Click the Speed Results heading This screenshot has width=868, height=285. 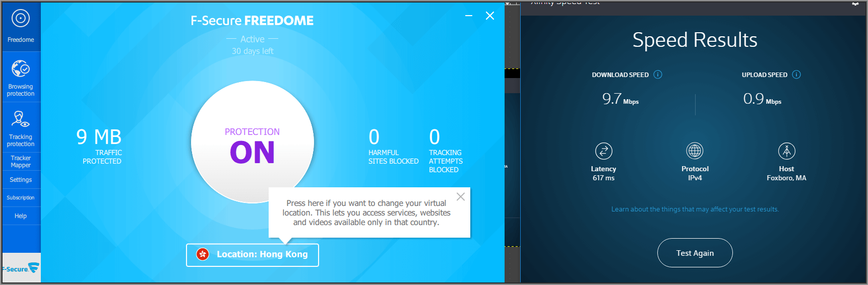click(695, 40)
